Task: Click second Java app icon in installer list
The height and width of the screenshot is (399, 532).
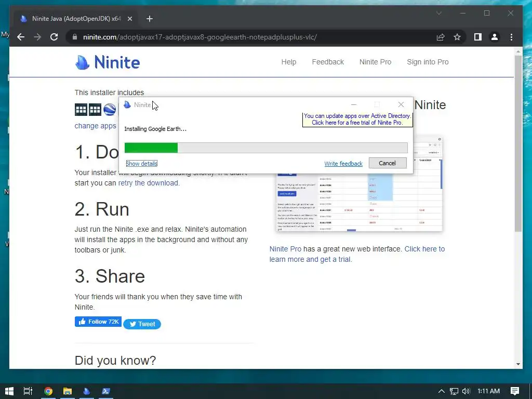Action: [95, 110]
